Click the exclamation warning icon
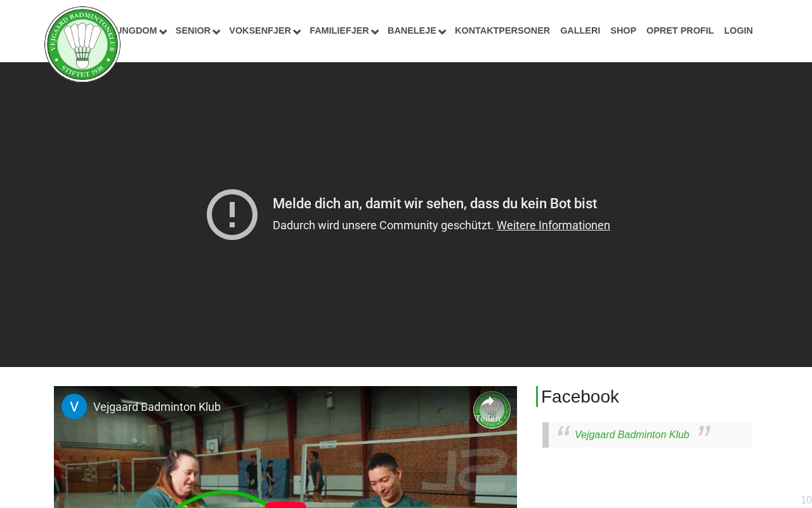 [x=232, y=215]
